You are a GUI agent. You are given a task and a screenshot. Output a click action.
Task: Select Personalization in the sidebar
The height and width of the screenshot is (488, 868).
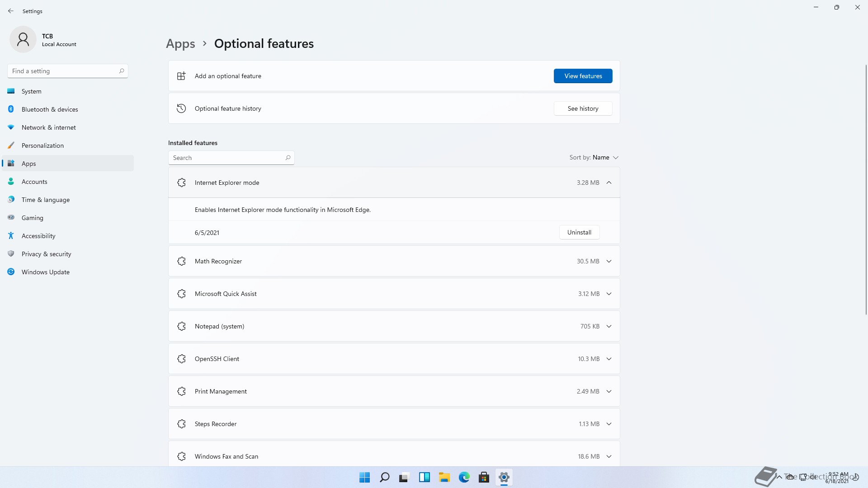tap(68, 145)
